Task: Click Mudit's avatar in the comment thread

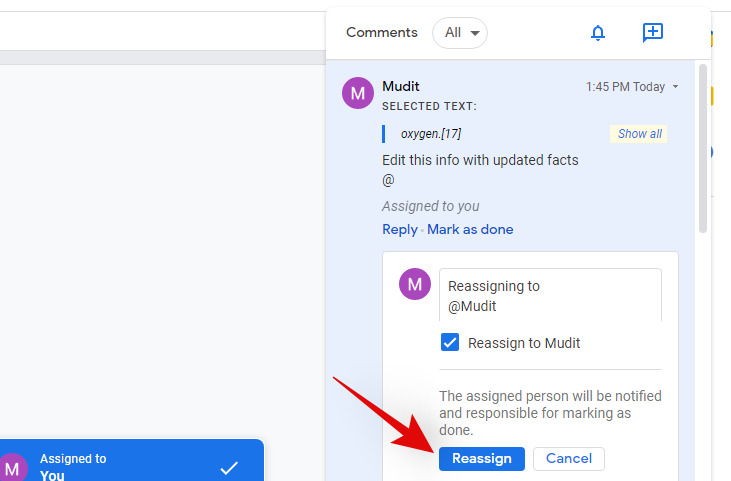Action: (358, 93)
